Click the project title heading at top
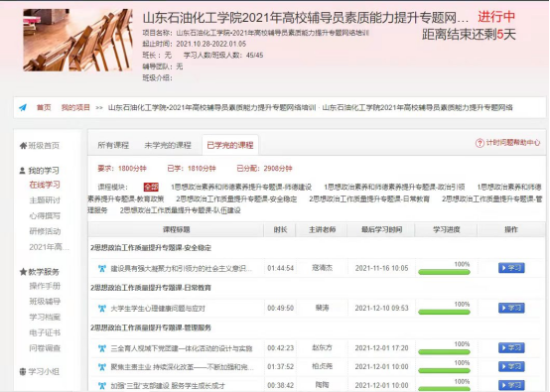The height and width of the screenshot is (392, 550). point(305,18)
